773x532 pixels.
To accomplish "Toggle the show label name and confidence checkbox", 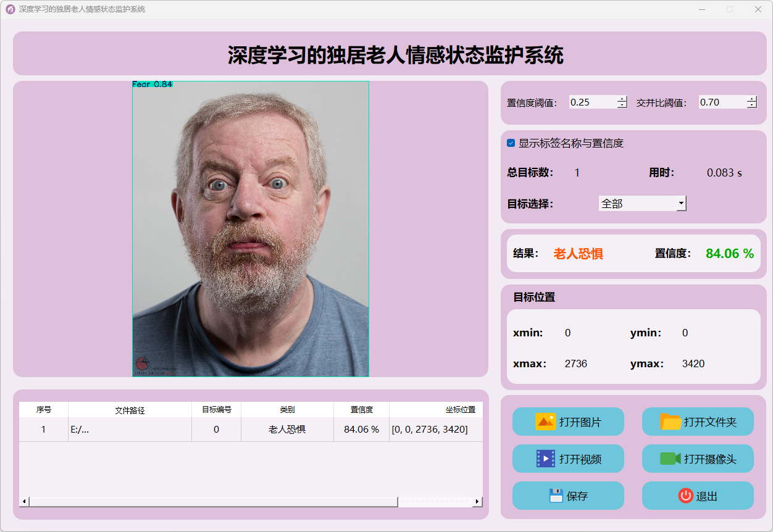I will [511, 143].
